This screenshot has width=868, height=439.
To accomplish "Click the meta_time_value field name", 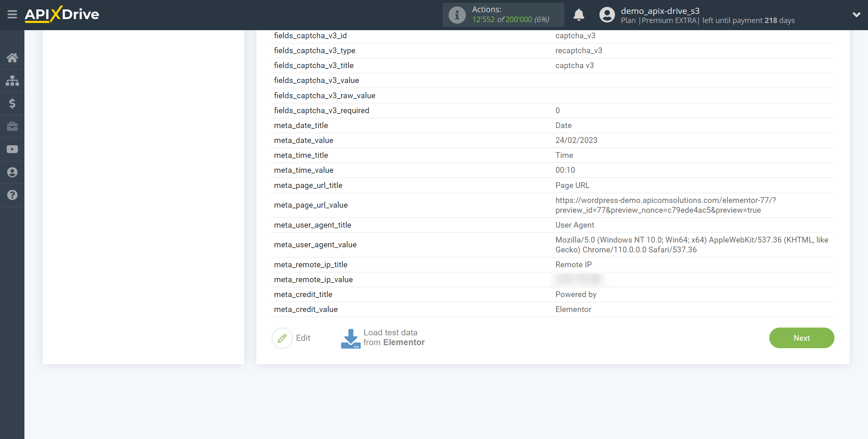I will pos(303,170).
